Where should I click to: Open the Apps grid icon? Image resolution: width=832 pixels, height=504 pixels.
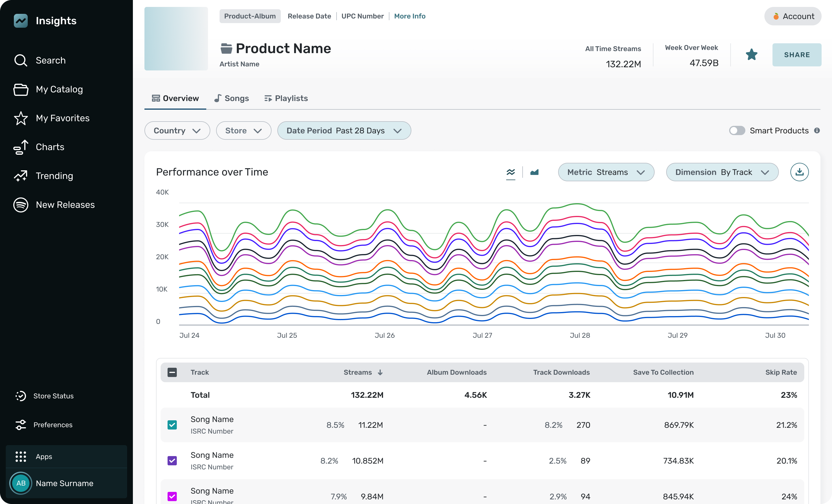pos(21,456)
